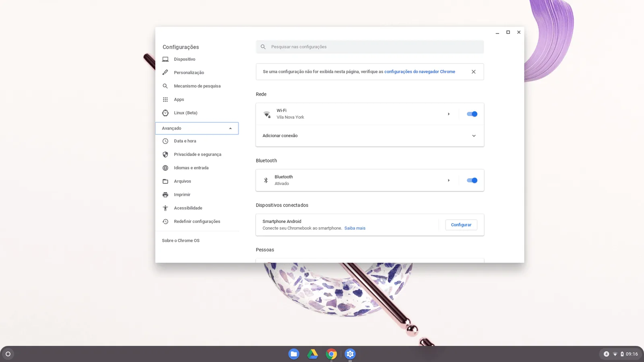Open Sobre o Chrome OS
Screen dimensions: 644x362
(x=181, y=241)
